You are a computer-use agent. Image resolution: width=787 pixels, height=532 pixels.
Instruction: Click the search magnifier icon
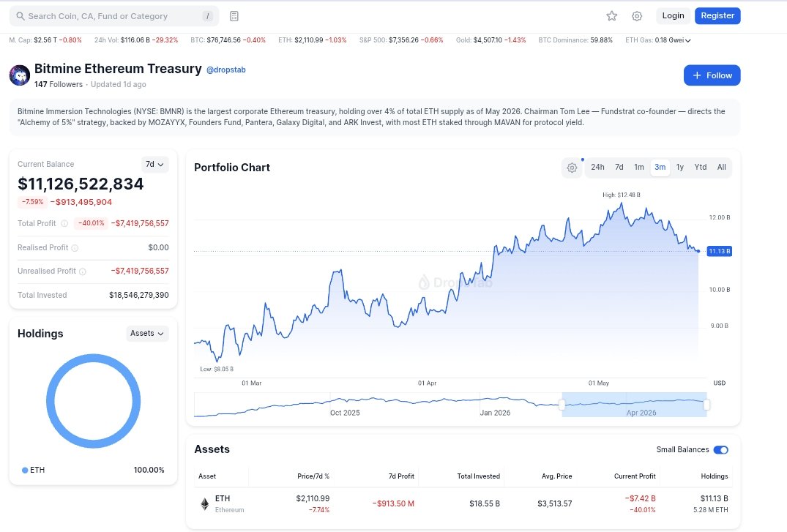coord(20,16)
